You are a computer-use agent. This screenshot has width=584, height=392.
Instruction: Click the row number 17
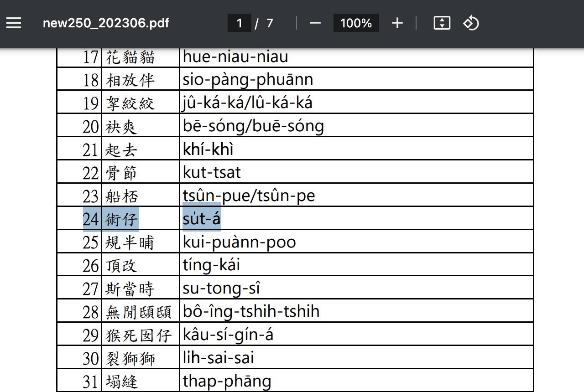pyautogui.click(x=91, y=57)
